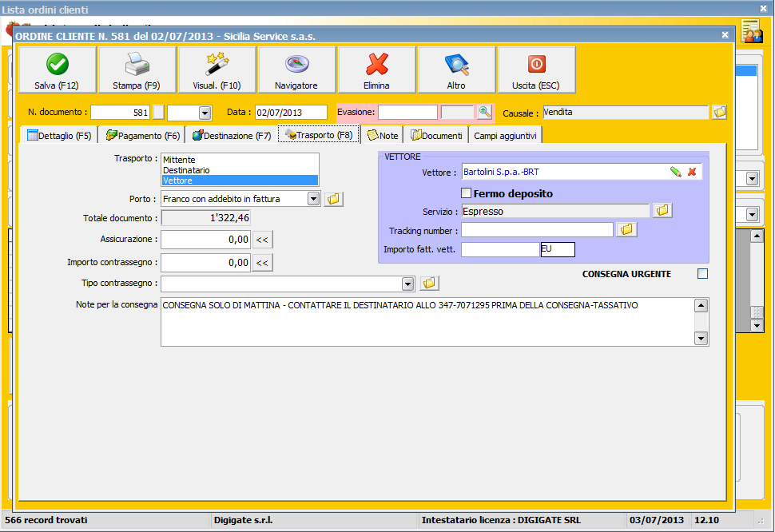Viewport: 775px width, 532px height.
Task: Switch to the Pagamento (F6) tab
Action: click(142, 135)
